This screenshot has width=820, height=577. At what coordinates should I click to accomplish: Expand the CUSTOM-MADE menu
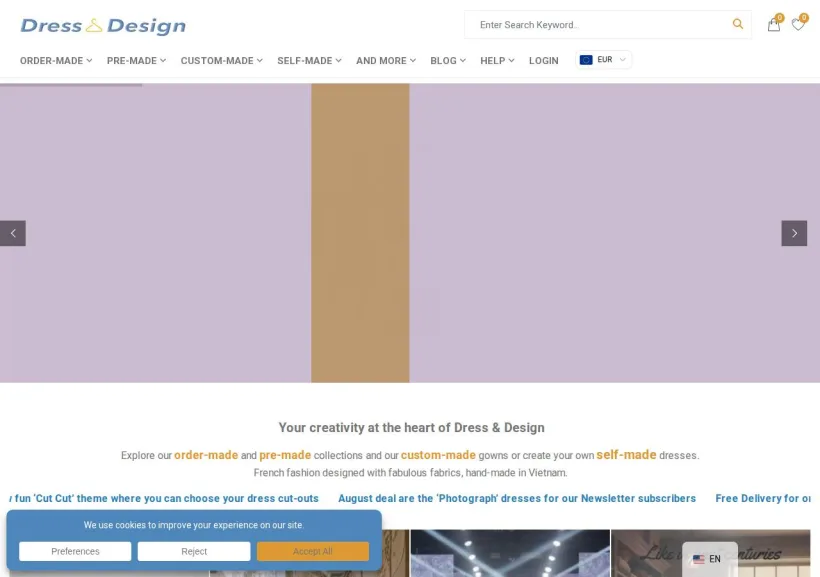pyautogui.click(x=222, y=61)
